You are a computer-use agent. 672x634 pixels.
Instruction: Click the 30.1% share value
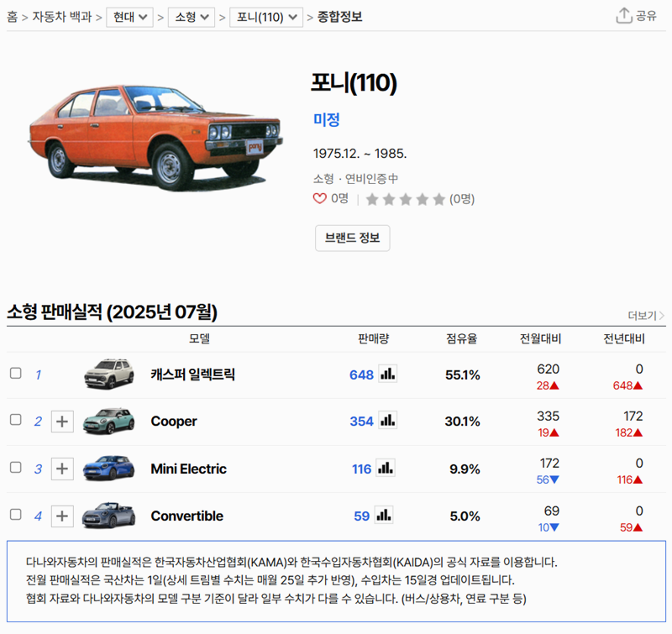pos(463,422)
